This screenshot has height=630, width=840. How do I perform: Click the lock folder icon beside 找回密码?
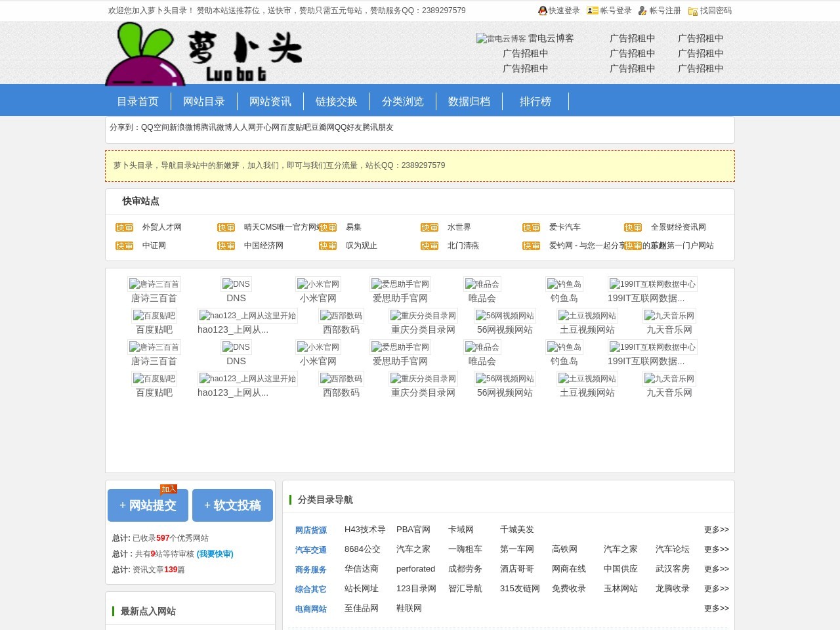693,11
